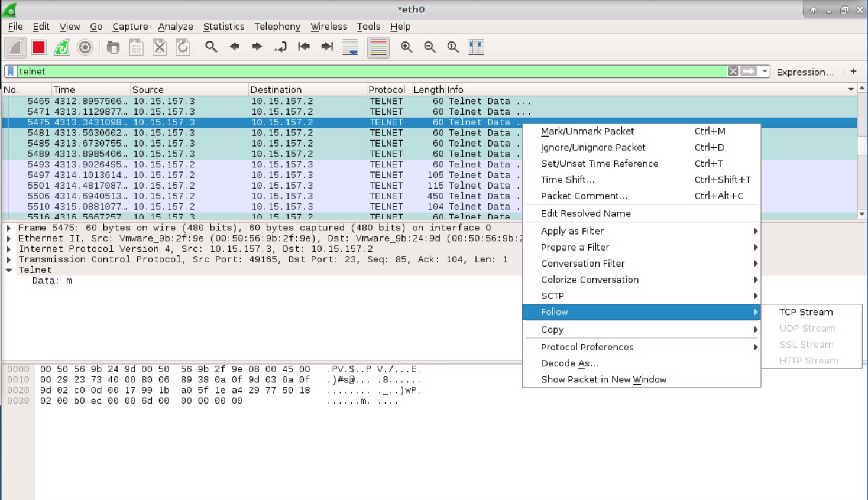
Task: Toggle packet list colorization
Action: 378,47
